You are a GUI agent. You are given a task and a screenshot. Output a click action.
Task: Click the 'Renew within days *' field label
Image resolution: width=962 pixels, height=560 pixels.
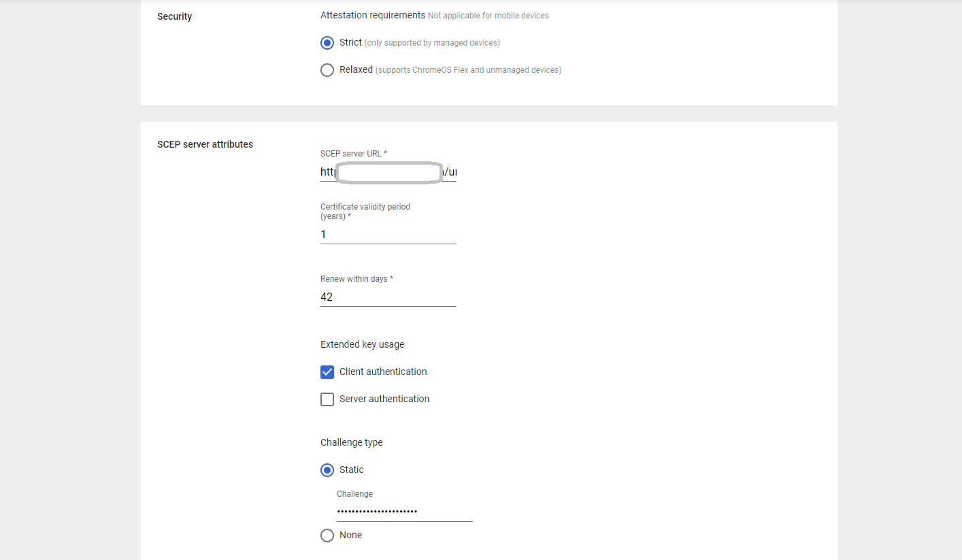click(x=356, y=279)
